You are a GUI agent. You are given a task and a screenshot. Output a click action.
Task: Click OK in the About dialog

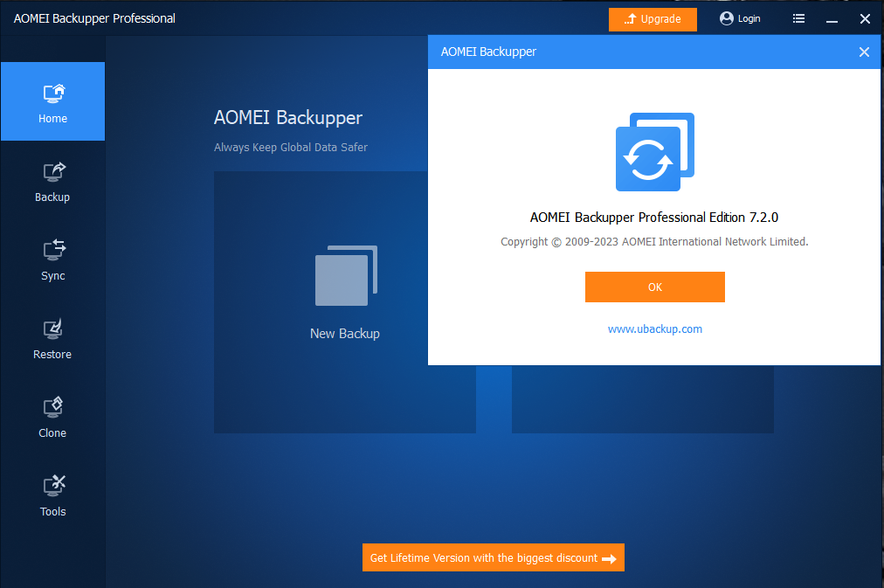coord(654,287)
